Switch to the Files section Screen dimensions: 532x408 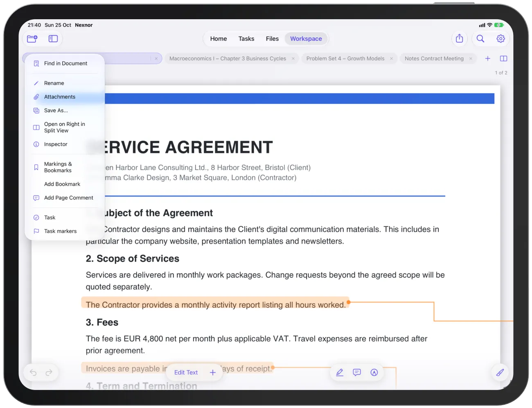point(272,39)
